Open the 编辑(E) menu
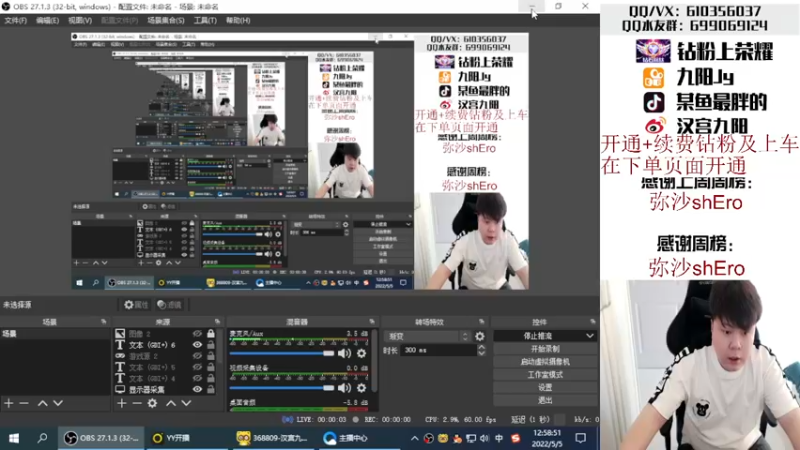The width and height of the screenshot is (800, 450). pyautogui.click(x=47, y=20)
